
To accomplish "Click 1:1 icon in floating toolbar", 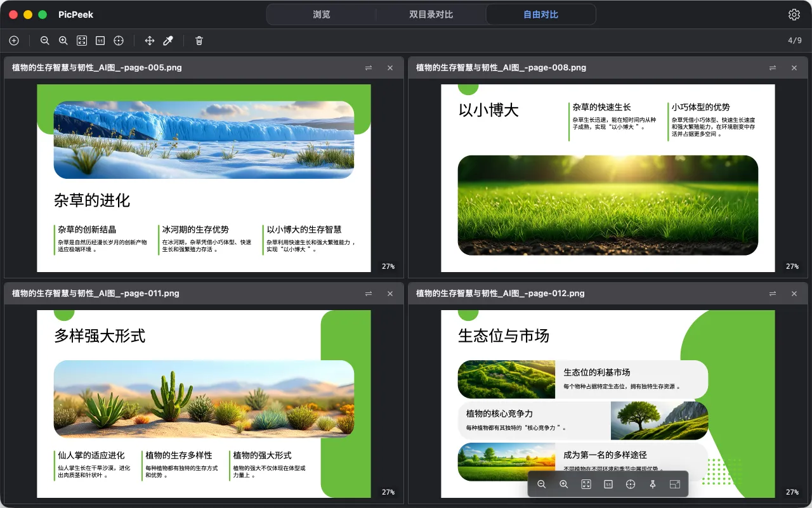I will point(608,484).
